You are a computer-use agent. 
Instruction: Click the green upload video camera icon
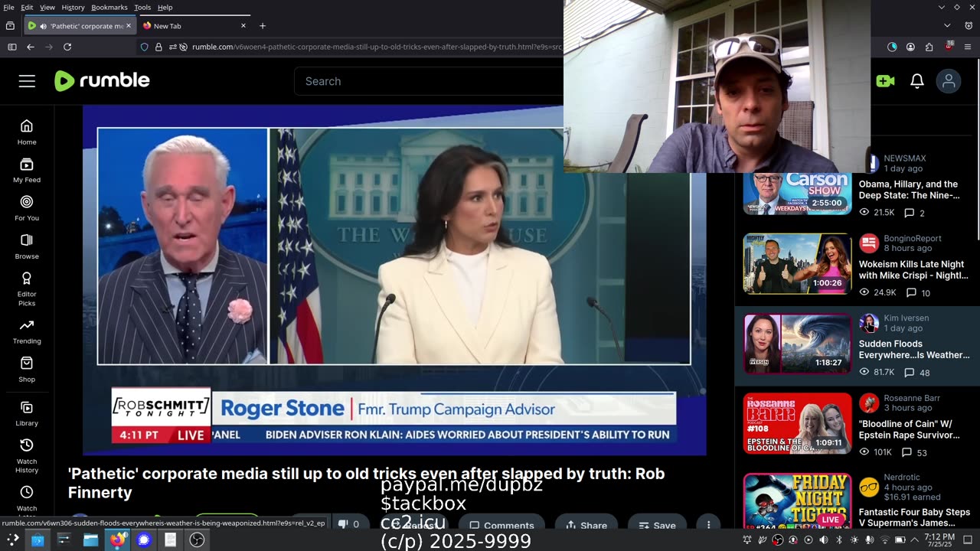(885, 81)
